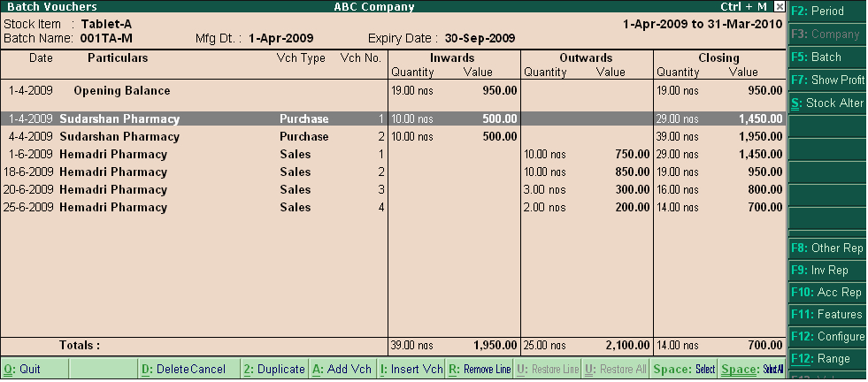Screen dimensions: 868x382
Task: Click the F5: Batch button
Action: point(827,57)
